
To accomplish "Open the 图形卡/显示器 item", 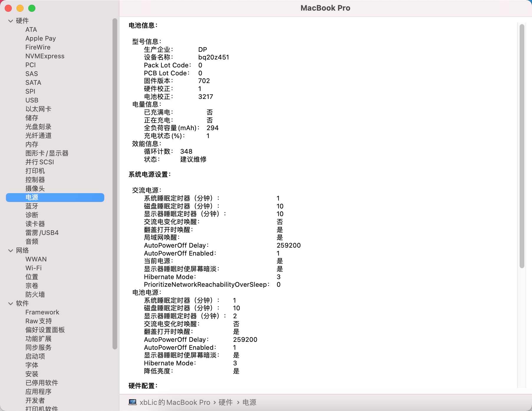I will pos(47,153).
